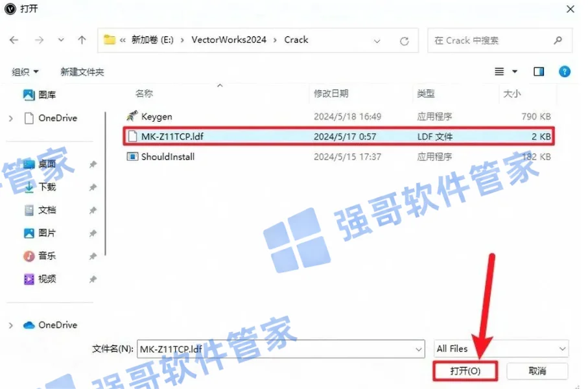Image resolution: width=588 pixels, height=389 pixels.
Task: Open the recent locations dropdown chevron
Action: 61,40
